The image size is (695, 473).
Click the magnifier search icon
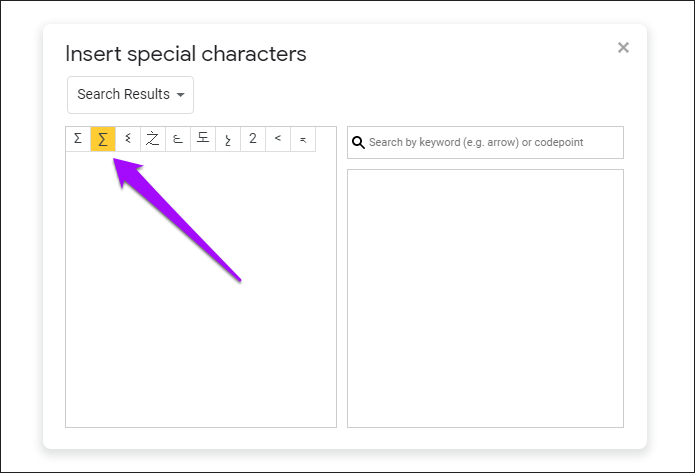(x=358, y=142)
